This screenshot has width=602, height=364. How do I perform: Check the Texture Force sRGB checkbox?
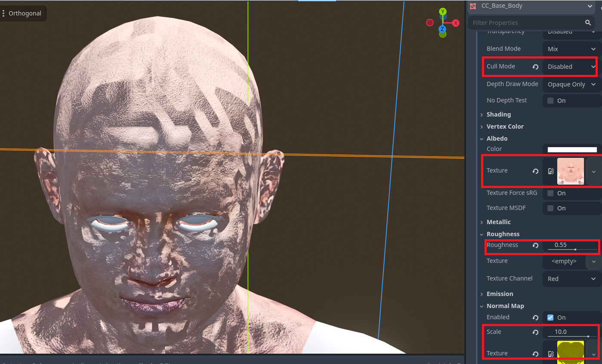(550, 193)
